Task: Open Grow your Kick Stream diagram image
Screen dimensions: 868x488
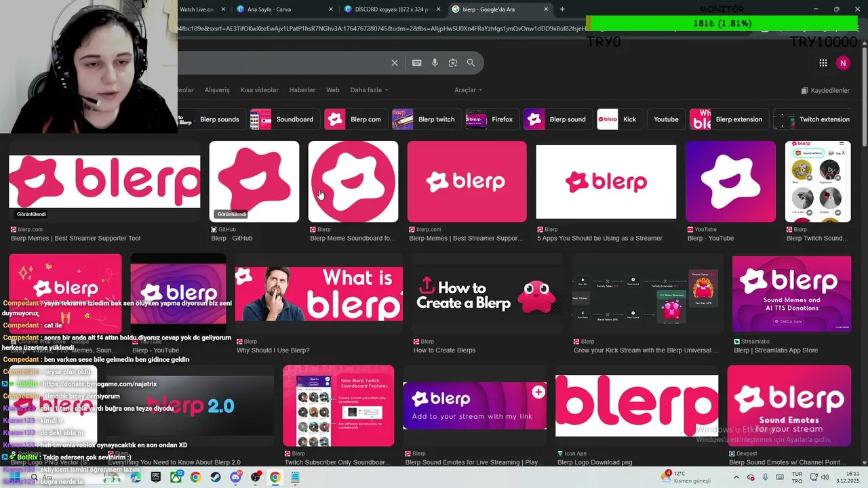Action: pos(648,293)
